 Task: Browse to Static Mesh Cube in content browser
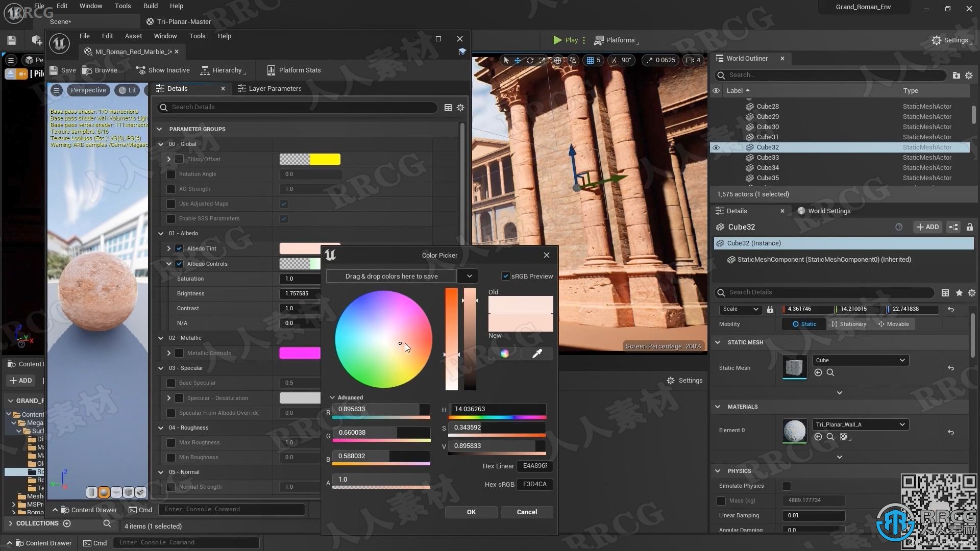pos(830,373)
